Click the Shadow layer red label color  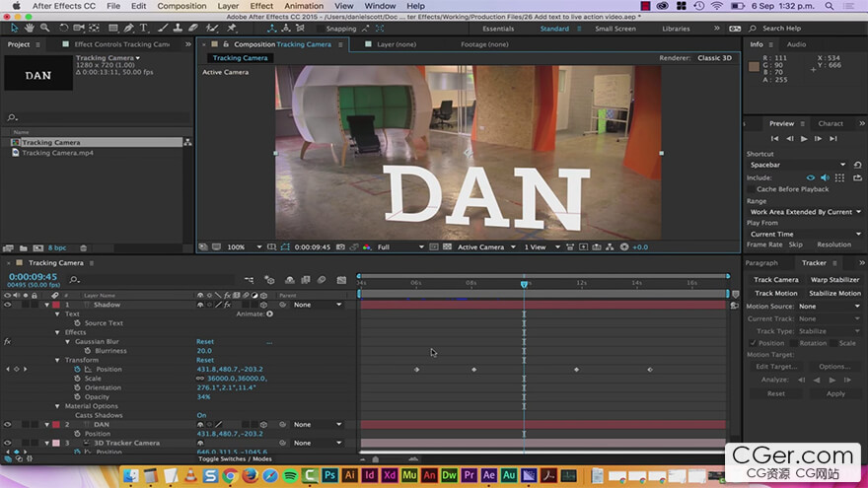(55, 305)
